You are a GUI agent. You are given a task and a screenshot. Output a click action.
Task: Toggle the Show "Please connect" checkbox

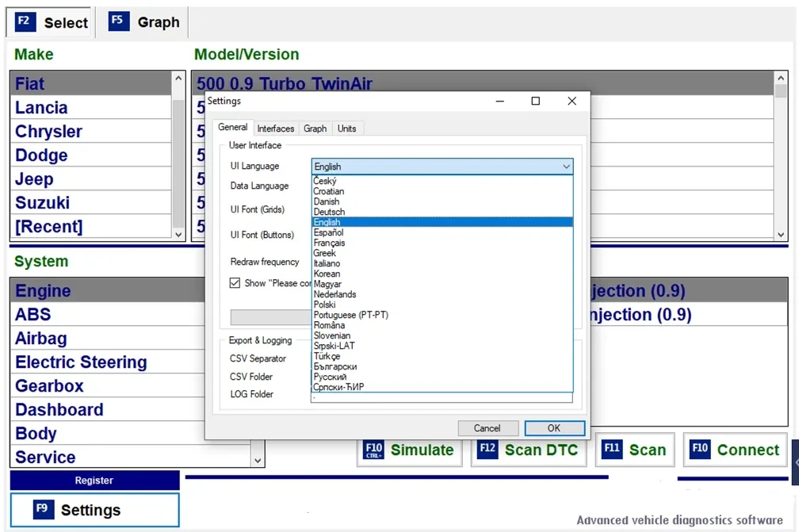coord(235,283)
